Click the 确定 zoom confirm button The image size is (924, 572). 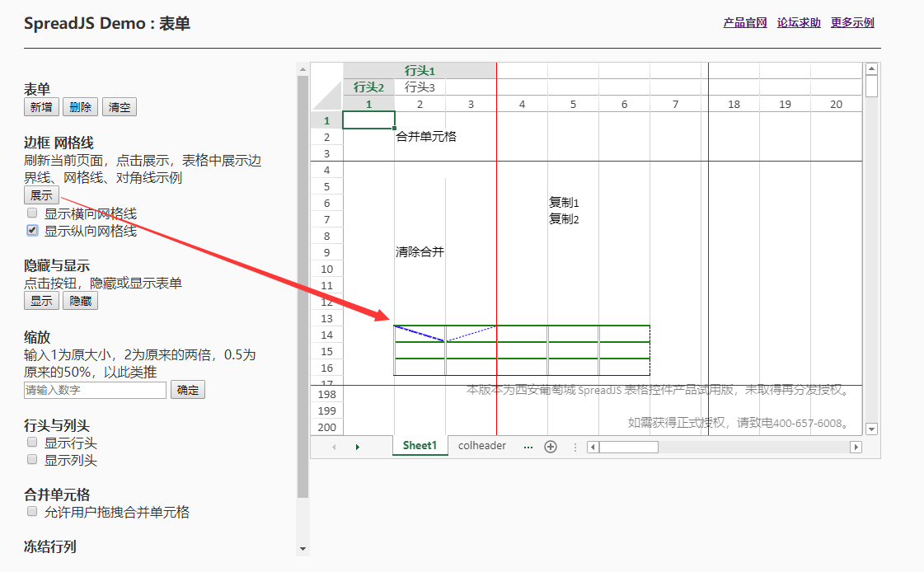coord(188,390)
